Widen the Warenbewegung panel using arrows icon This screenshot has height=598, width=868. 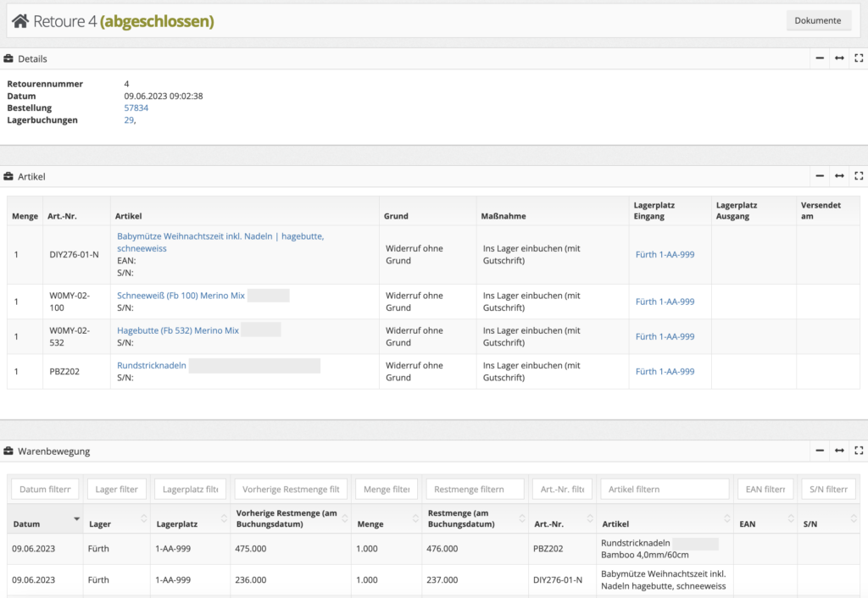pos(840,451)
